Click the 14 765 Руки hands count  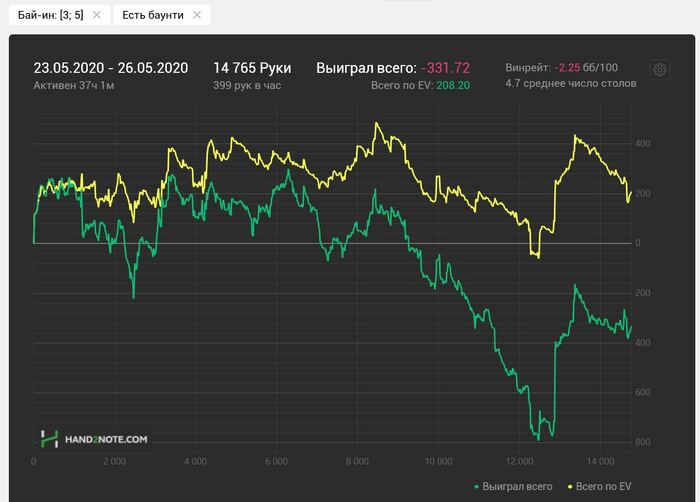pyautogui.click(x=252, y=68)
